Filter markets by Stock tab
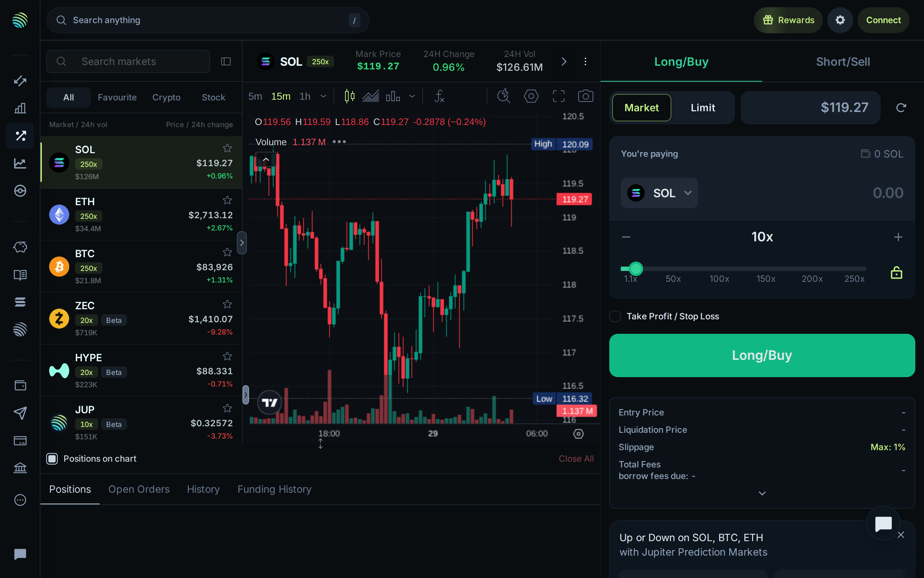Screen dimensions: 924x578 tap(213, 98)
